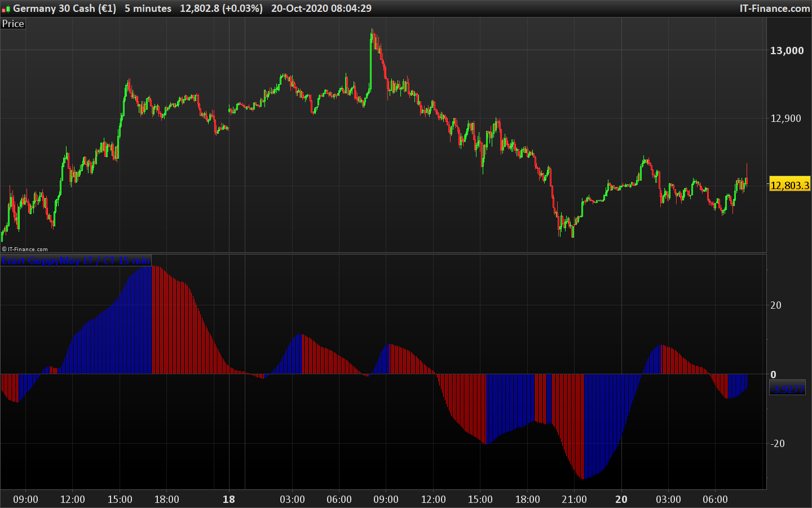Click the '20-Oct-2020 08:04:29' timestamp
This screenshot has height=508, width=812.
[x=321, y=8]
